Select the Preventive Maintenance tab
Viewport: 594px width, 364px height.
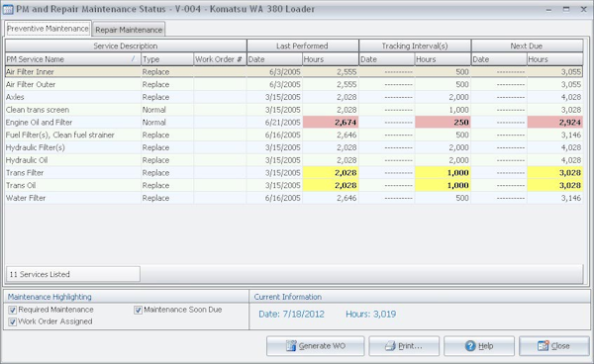click(x=48, y=29)
